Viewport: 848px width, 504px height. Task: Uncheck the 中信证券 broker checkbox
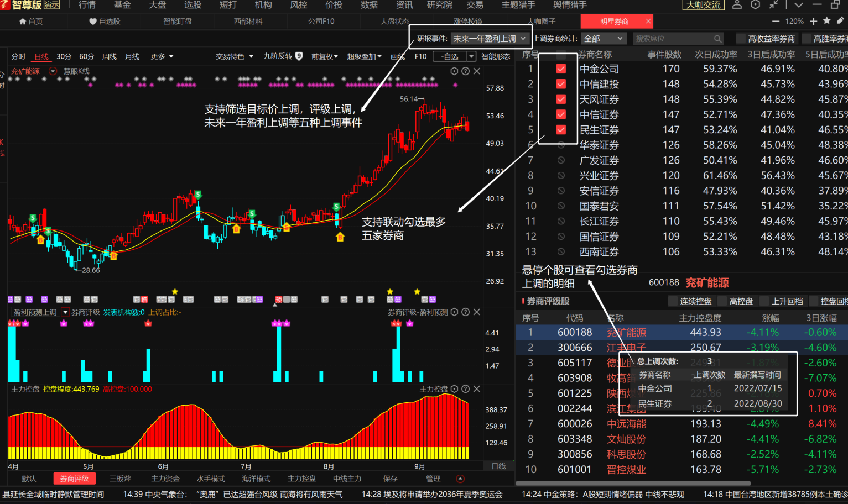561,114
